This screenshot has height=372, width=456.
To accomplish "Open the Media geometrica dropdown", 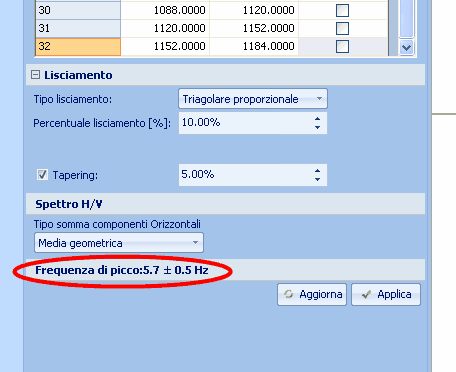I will pyautogui.click(x=119, y=243).
